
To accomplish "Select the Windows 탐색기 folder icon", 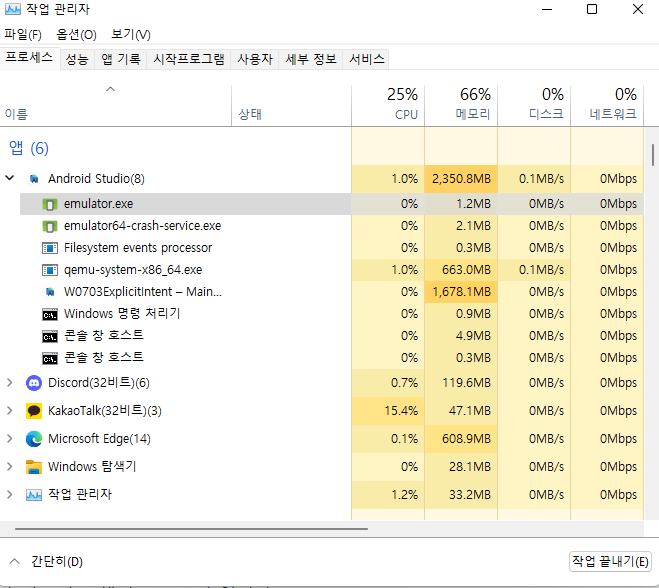I will click(34, 467).
